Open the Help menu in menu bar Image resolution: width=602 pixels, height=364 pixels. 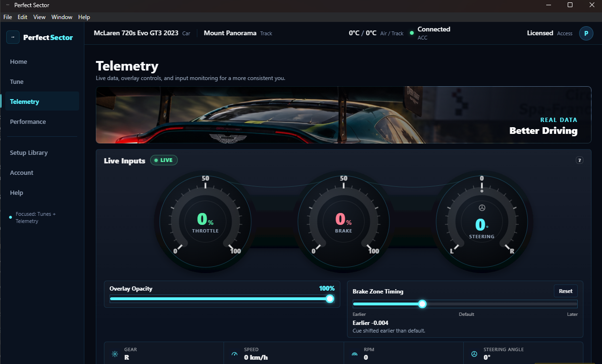[x=84, y=17]
